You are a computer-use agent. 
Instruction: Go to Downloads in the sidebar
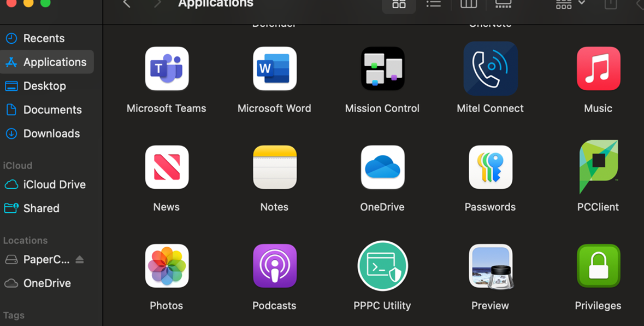coord(51,133)
